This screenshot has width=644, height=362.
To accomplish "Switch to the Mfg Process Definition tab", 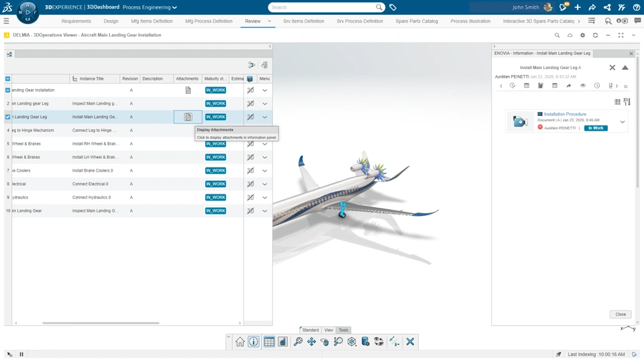I will (x=209, y=21).
